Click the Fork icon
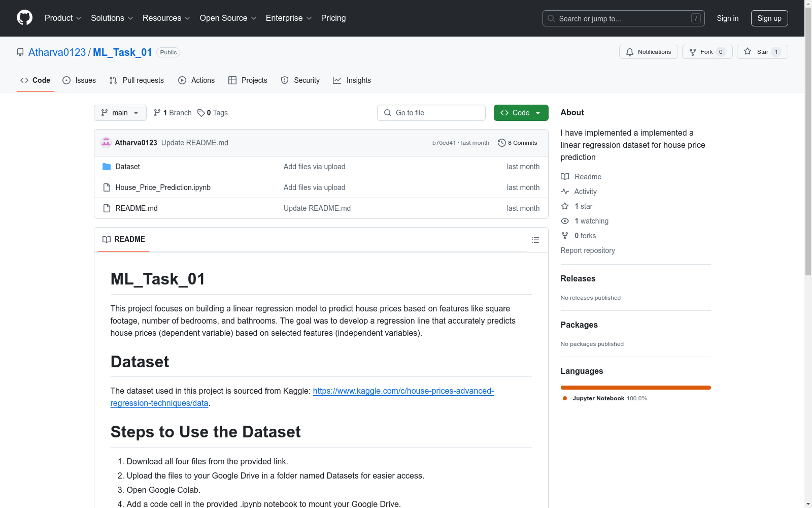 click(693, 52)
